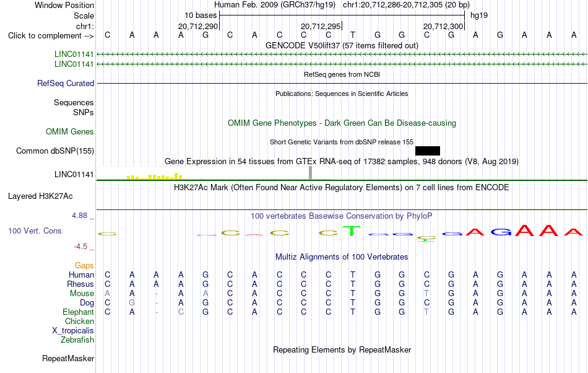
Task: Click the hg19 label beside the scale
Action: tap(479, 15)
